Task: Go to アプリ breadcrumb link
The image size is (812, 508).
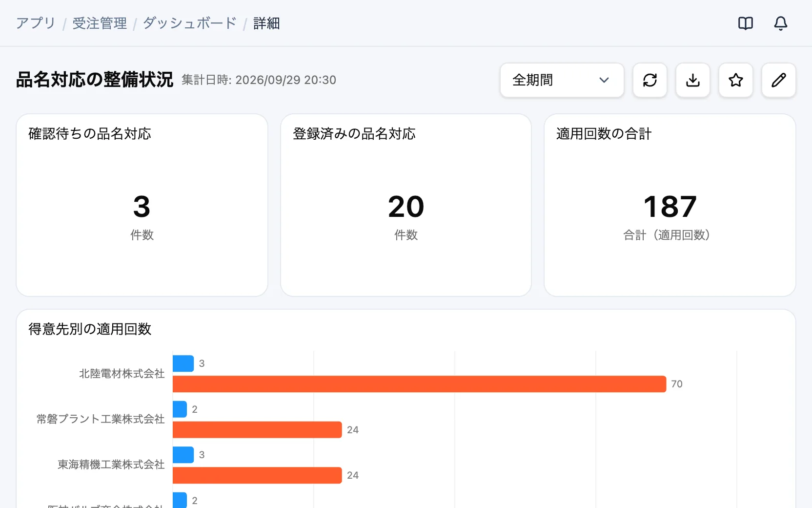Action: pos(36,23)
